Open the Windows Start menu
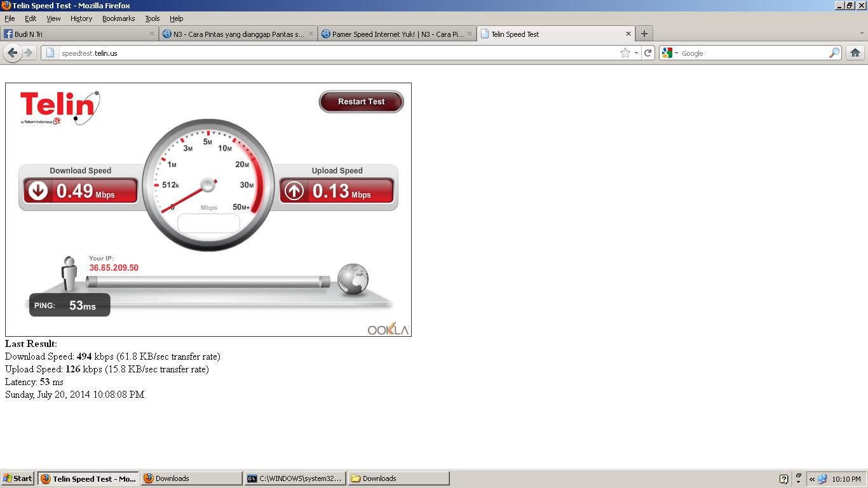 click(18, 478)
